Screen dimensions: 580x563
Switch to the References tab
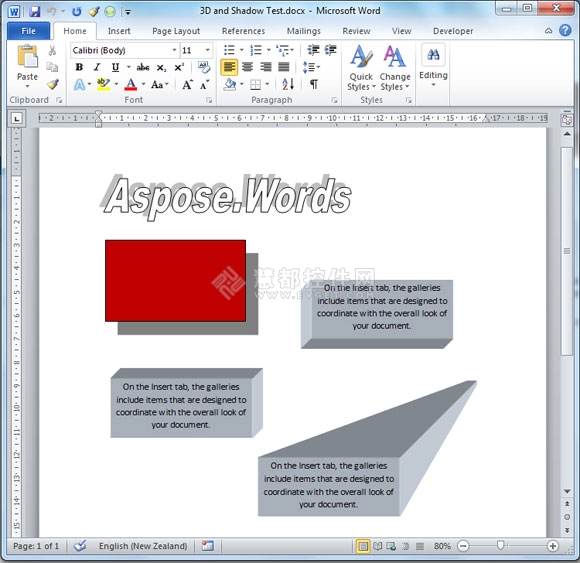pos(243,31)
